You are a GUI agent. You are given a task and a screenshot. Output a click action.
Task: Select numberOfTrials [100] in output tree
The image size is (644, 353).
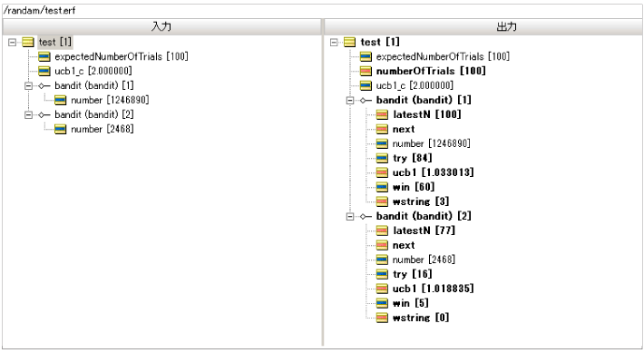pos(431,71)
